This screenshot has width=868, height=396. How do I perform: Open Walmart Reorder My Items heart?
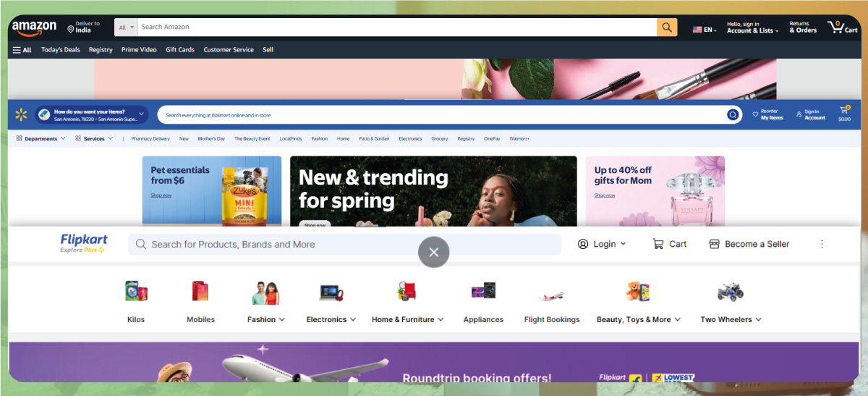pyautogui.click(x=768, y=114)
